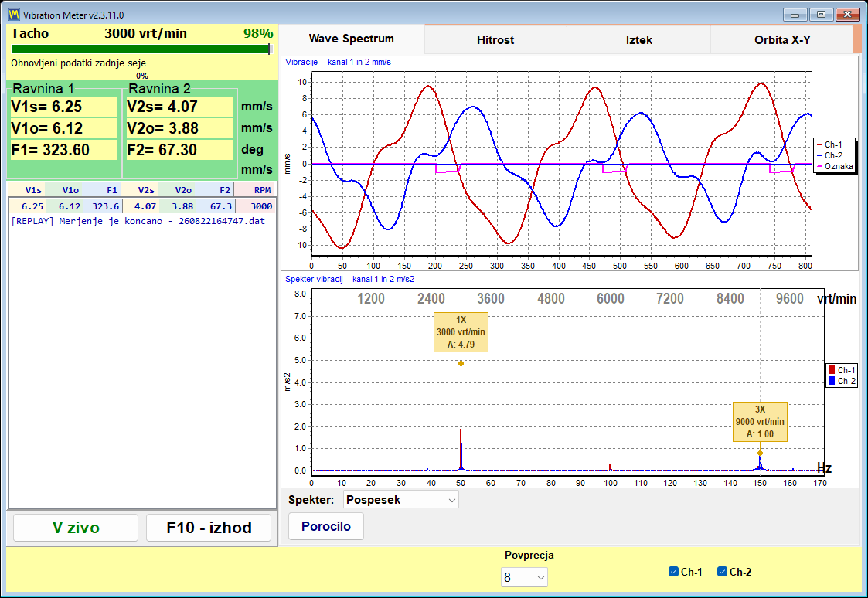Click the V zivo button

tap(76, 527)
